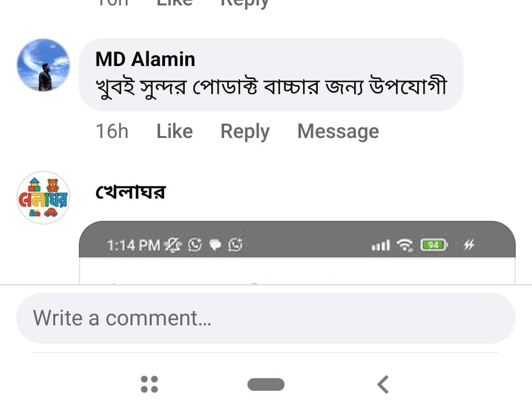532x416 pixels.
Task: Focus the Write a comment field
Action: click(266, 318)
